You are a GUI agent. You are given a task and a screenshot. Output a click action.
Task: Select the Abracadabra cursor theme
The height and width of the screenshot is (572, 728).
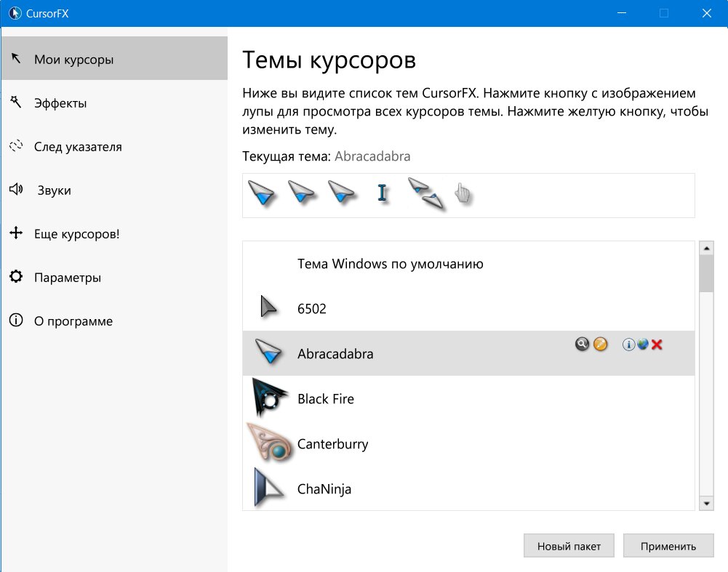click(468, 353)
